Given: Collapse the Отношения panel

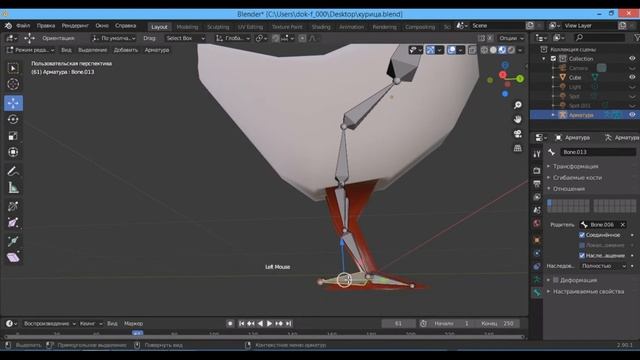Looking at the screenshot, I should (569, 189).
